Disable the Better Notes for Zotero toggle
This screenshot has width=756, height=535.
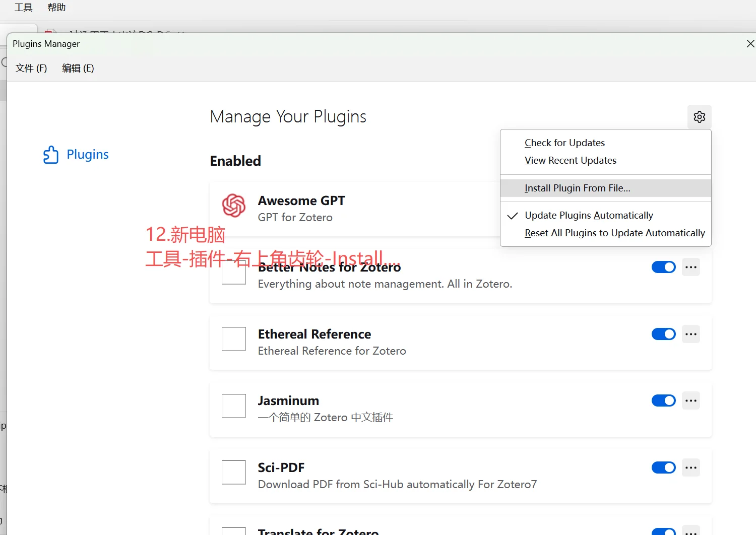[x=663, y=267]
